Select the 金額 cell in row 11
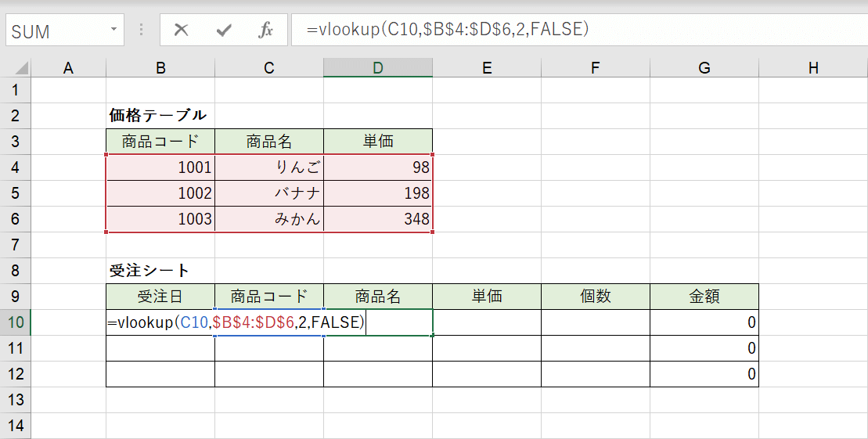The width and height of the screenshot is (868, 439). click(x=704, y=348)
